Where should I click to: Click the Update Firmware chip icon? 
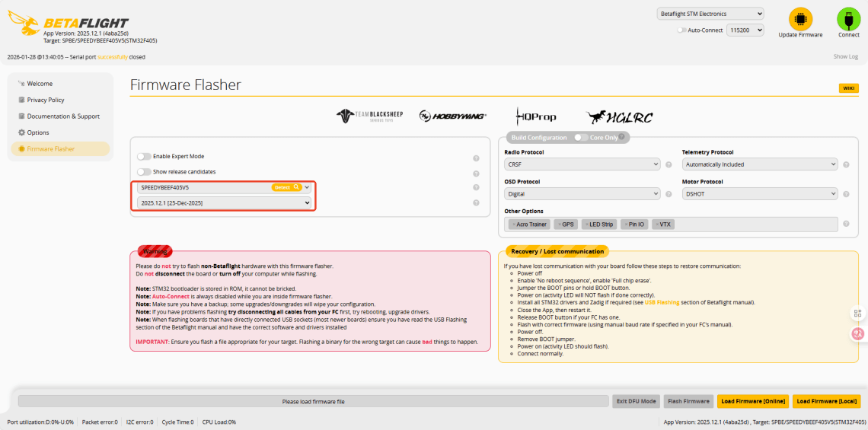coord(800,19)
